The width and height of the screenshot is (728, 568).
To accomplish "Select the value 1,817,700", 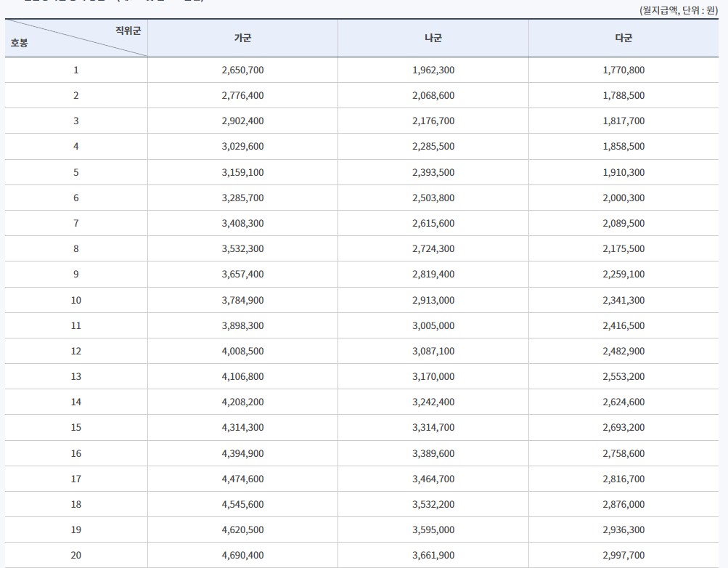I will pos(623,121).
